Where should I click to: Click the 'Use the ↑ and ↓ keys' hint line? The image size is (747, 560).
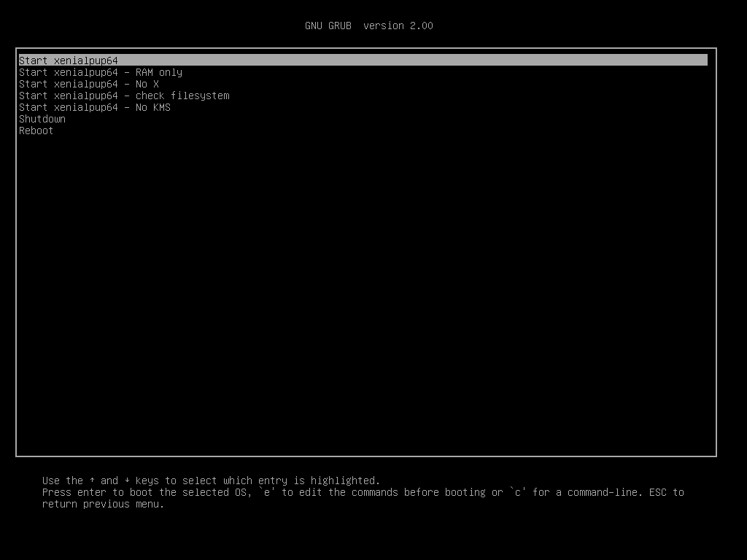pyautogui.click(x=211, y=481)
